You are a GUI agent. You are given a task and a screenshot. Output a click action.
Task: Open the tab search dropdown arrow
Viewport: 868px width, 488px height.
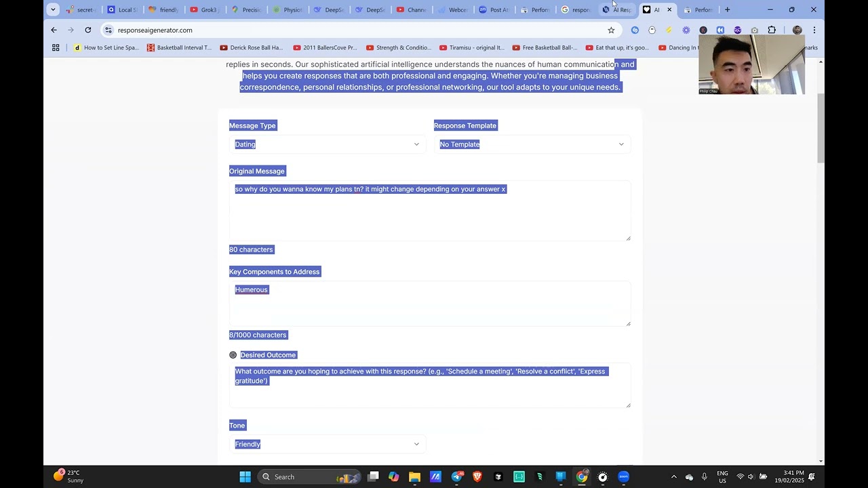(x=53, y=9)
